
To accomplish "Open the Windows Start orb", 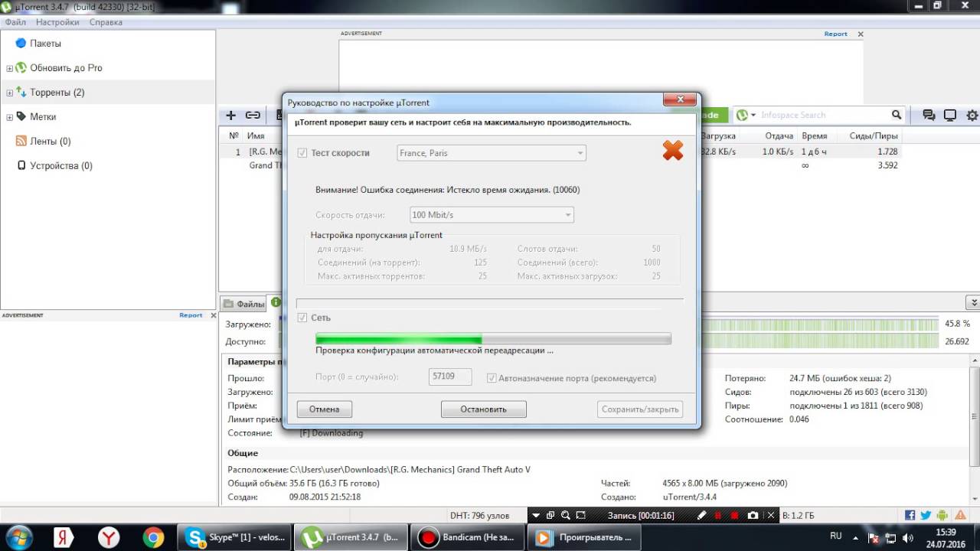I will [19, 537].
